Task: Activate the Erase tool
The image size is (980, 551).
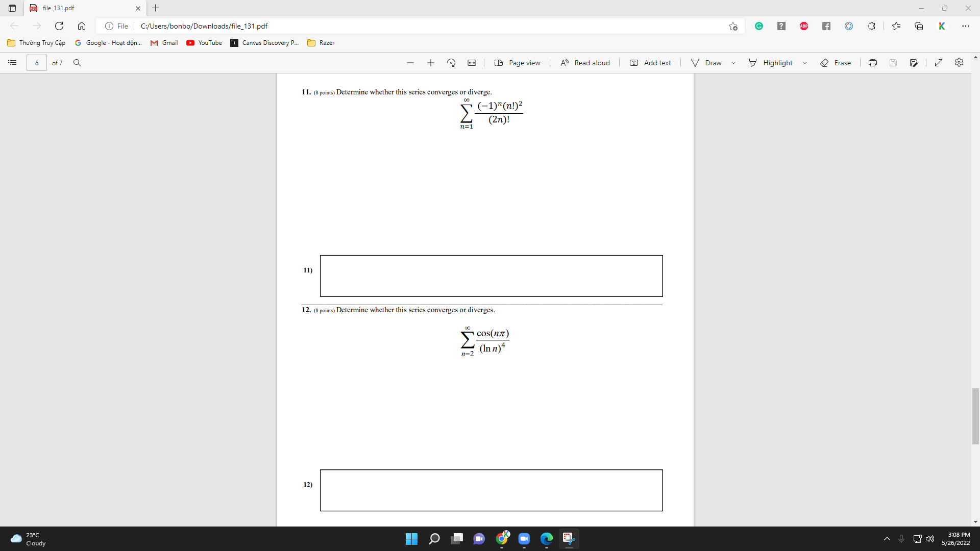Action: [x=836, y=63]
